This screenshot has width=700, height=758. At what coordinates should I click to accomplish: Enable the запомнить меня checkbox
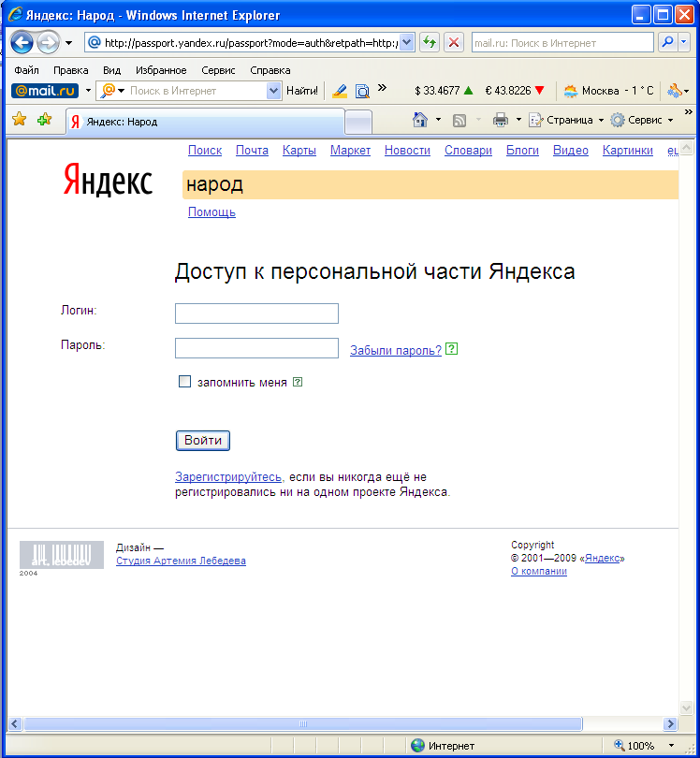184,382
